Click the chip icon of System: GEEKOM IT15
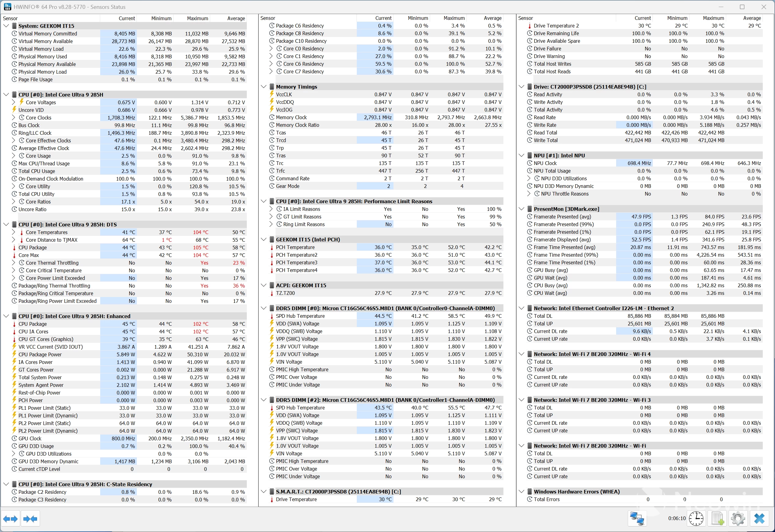This screenshot has height=532, width=775. point(14,26)
